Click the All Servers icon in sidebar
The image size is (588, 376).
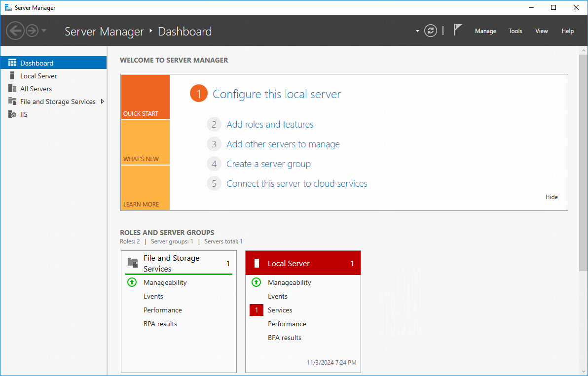point(12,88)
